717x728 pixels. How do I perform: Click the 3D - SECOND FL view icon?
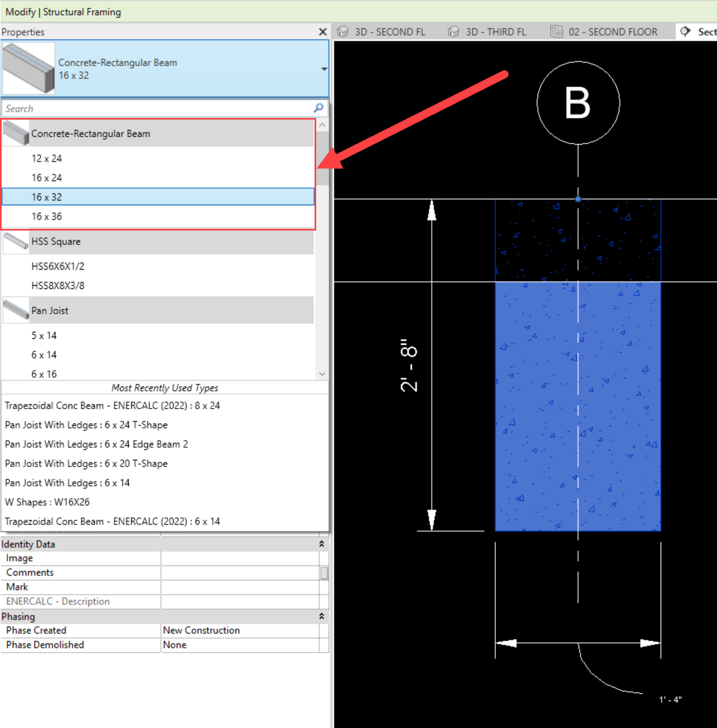pyautogui.click(x=343, y=32)
